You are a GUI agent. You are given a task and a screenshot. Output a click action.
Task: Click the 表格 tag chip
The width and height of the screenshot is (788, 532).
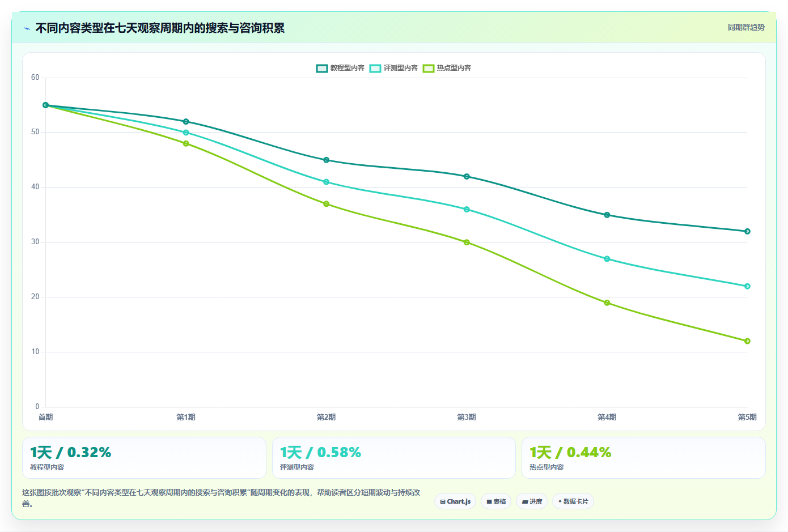pyautogui.click(x=496, y=501)
